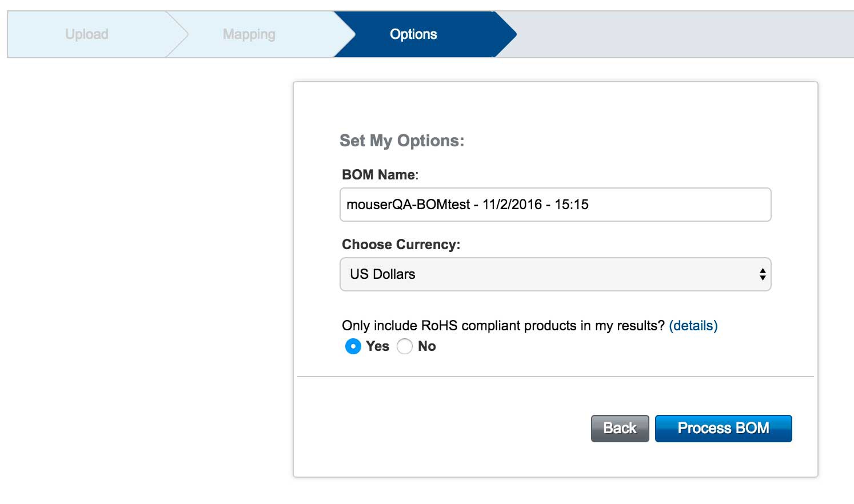
Task: Go back to the Upload step
Action: pos(87,34)
